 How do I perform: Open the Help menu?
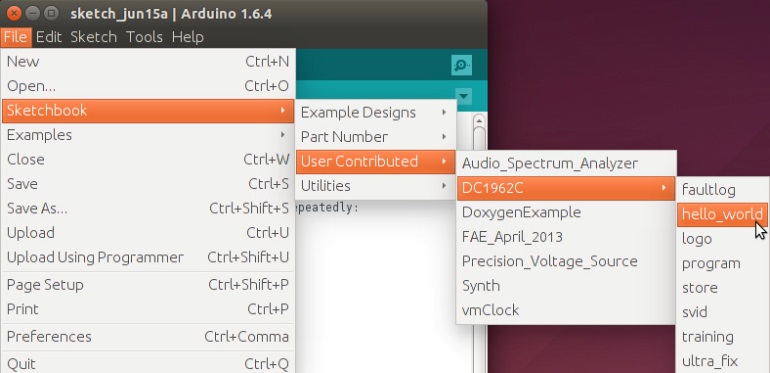coord(188,37)
